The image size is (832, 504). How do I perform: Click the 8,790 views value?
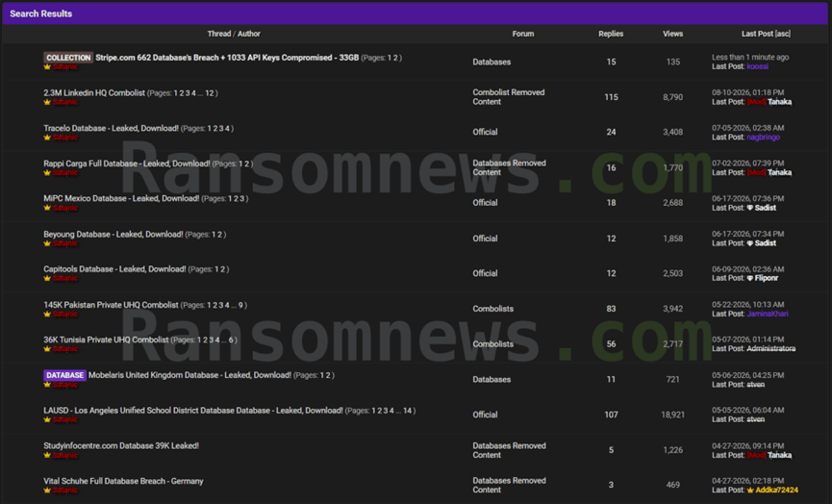(673, 97)
